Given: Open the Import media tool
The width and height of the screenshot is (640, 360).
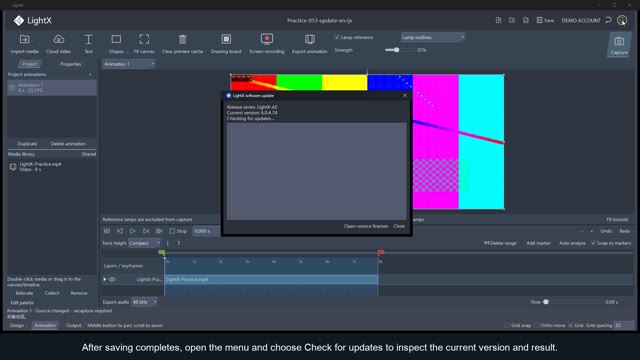Looking at the screenshot, I should point(24,44).
